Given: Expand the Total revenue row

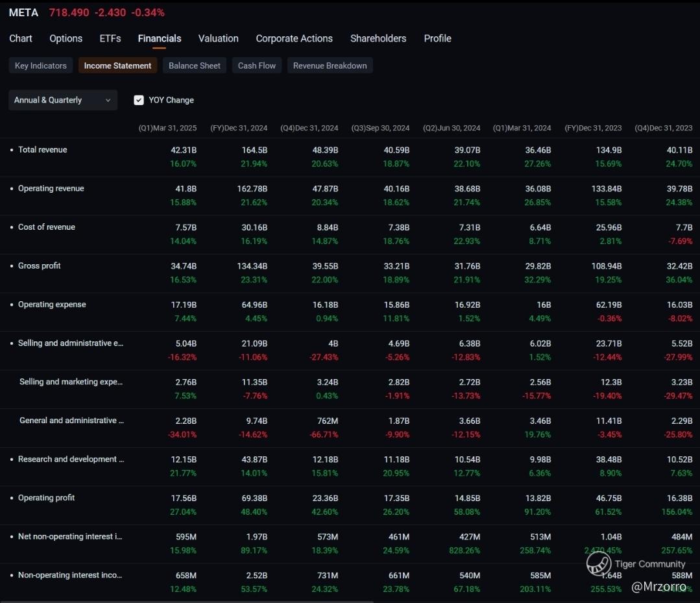Looking at the screenshot, I should click(12, 150).
